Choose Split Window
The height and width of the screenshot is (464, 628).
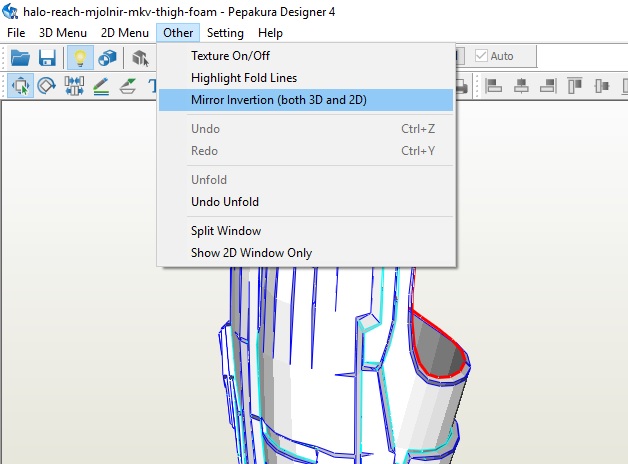pos(306,231)
